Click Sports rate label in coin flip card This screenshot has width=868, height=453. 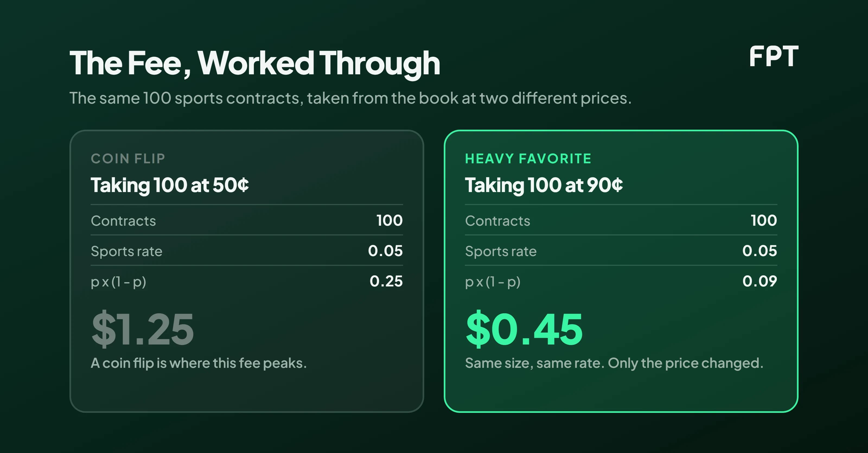126,251
